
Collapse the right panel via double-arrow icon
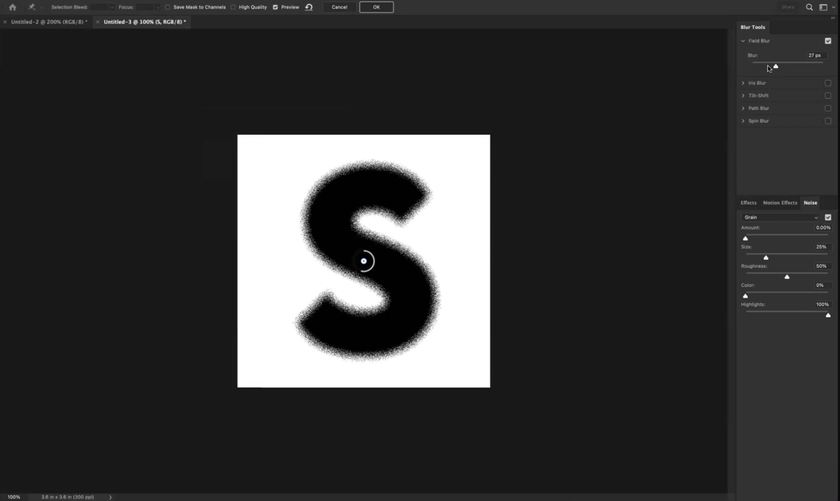pos(833,18)
